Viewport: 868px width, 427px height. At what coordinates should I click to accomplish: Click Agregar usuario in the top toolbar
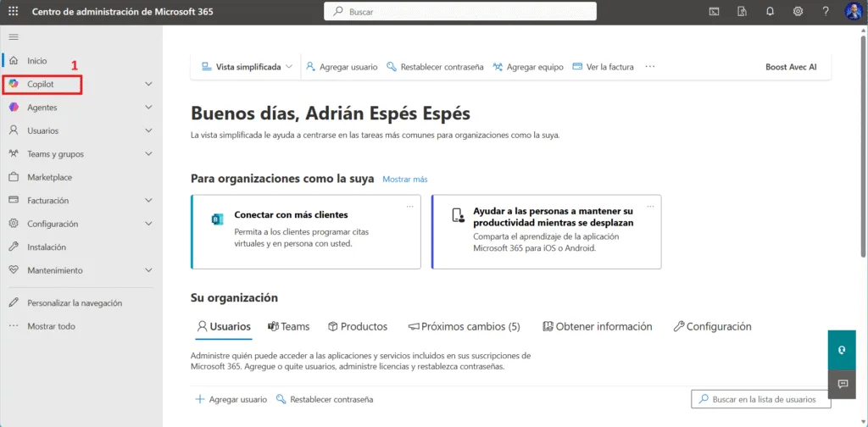coord(342,67)
